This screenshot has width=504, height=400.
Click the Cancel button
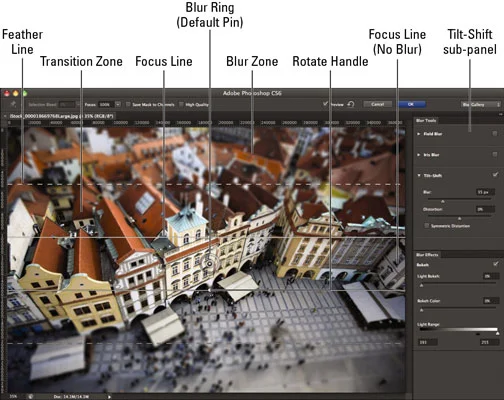click(377, 104)
